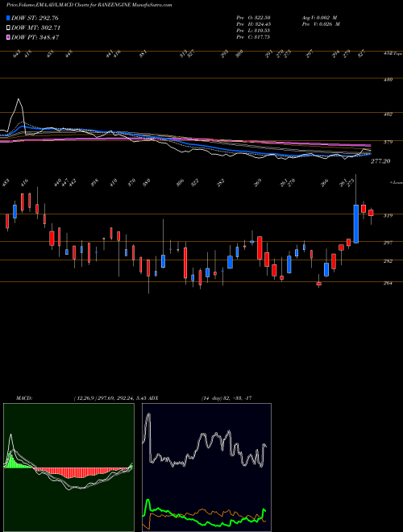Image resolution: width=403 pixels, height=532 pixels.
Task: Click the ADX indicator chart panel
Action: (206, 468)
